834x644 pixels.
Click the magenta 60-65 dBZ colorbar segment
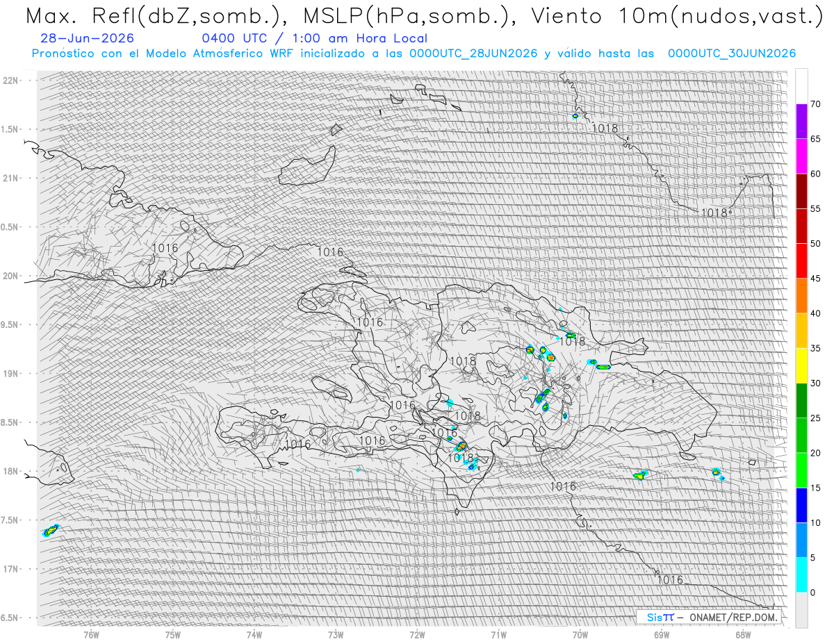(x=801, y=156)
